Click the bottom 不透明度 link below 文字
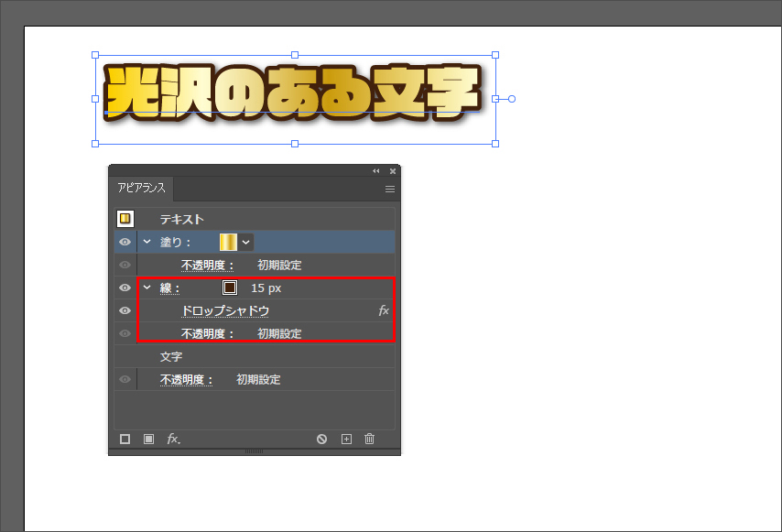This screenshot has width=782, height=532. point(186,379)
